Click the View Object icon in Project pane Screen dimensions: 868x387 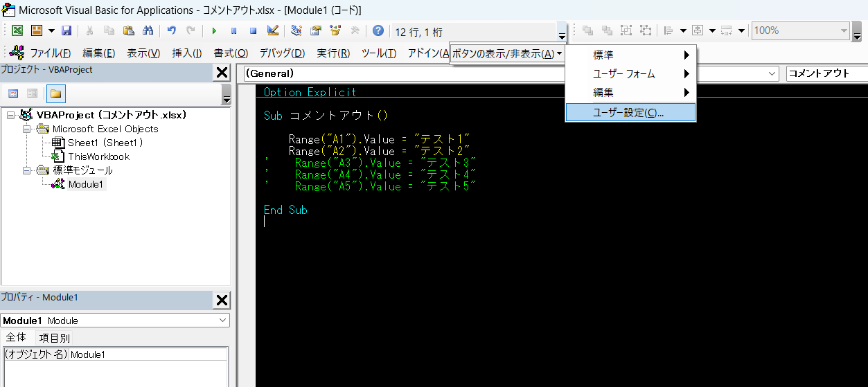33,93
